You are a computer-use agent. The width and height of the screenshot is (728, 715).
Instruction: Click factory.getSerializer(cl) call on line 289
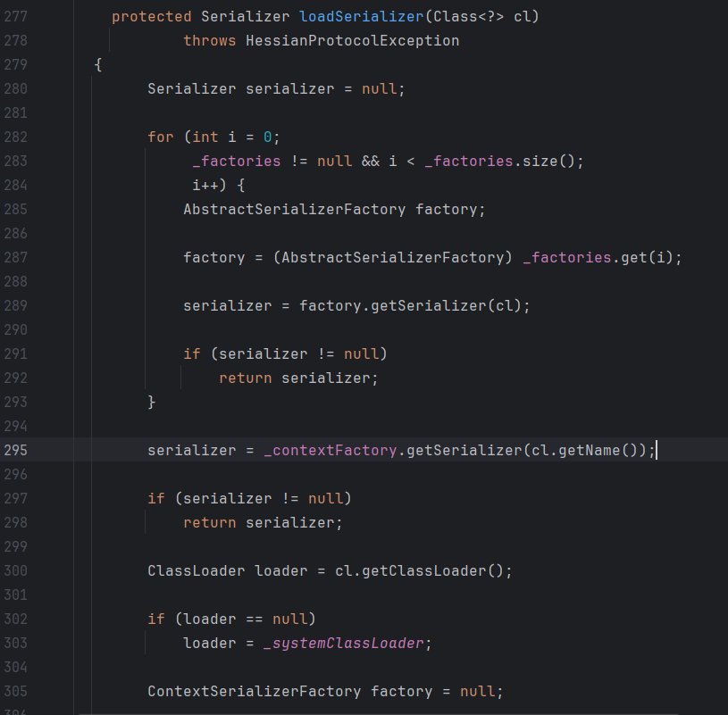tap(414, 305)
